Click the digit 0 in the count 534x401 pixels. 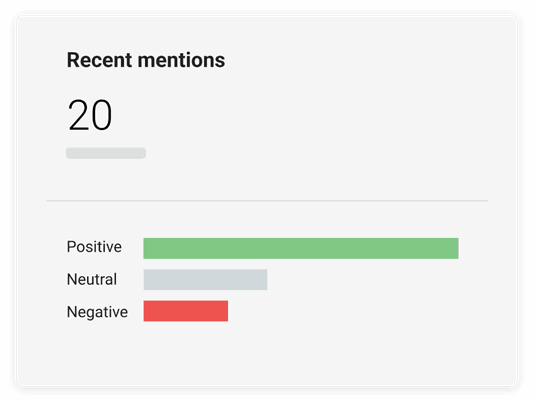click(101, 115)
